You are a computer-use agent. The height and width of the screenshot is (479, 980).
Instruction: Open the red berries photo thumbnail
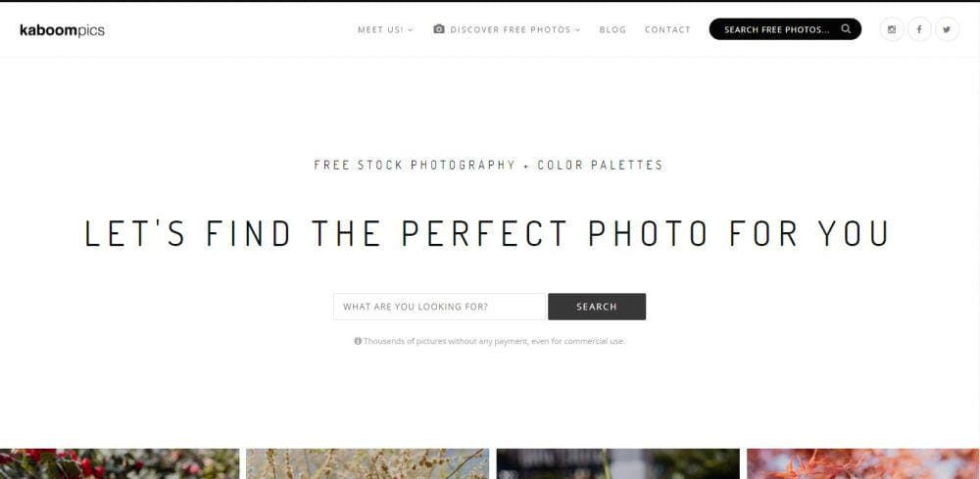coord(120,463)
